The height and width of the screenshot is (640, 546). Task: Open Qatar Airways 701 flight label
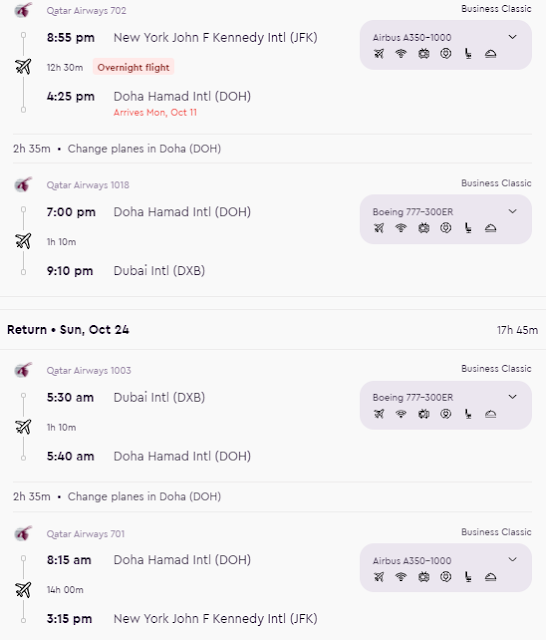85,534
